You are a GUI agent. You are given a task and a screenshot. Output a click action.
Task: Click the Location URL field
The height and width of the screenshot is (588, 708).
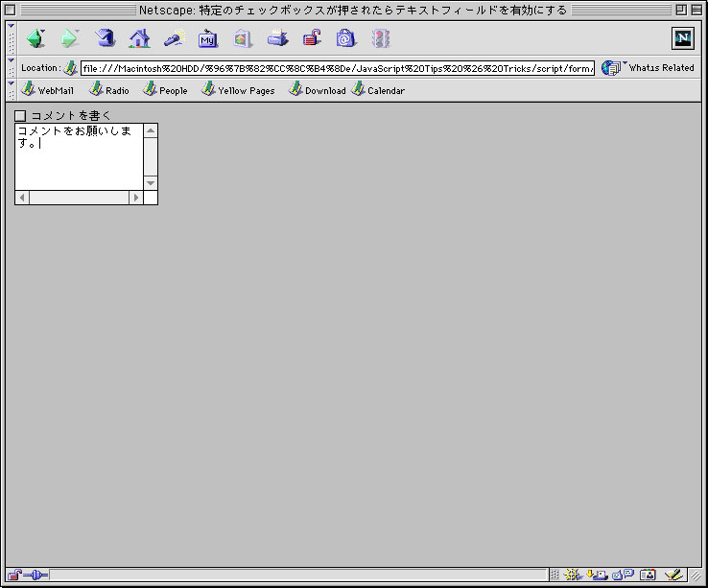click(338, 68)
